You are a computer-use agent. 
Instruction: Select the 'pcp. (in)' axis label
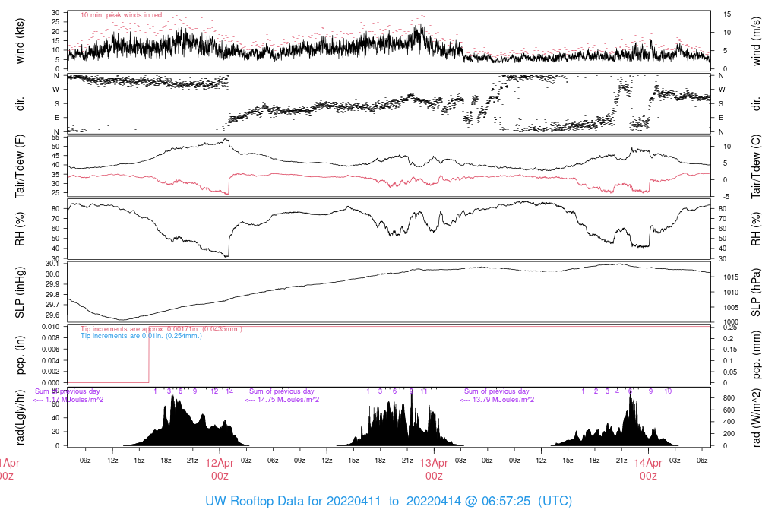[20, 355]
